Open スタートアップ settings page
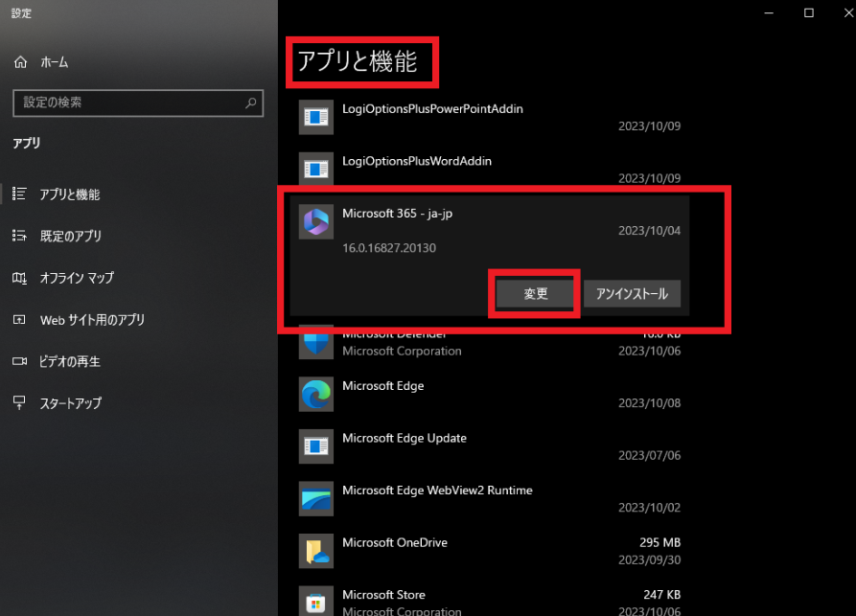 (70, 403)
